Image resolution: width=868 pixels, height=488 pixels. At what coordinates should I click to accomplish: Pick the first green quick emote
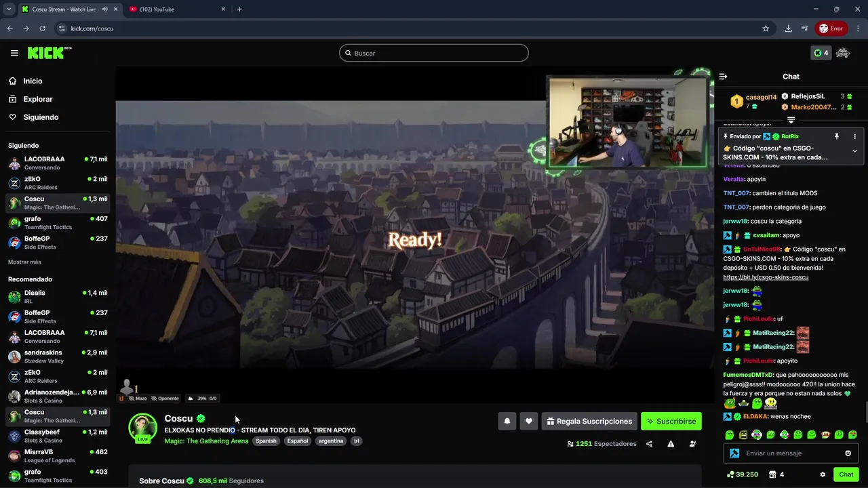point(729,434)
